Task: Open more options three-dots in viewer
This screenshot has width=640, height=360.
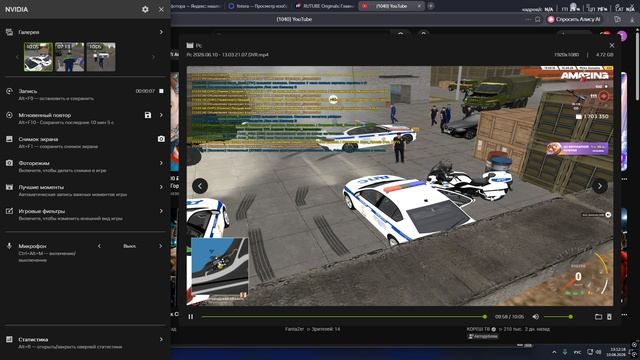Action: (624, 315)
